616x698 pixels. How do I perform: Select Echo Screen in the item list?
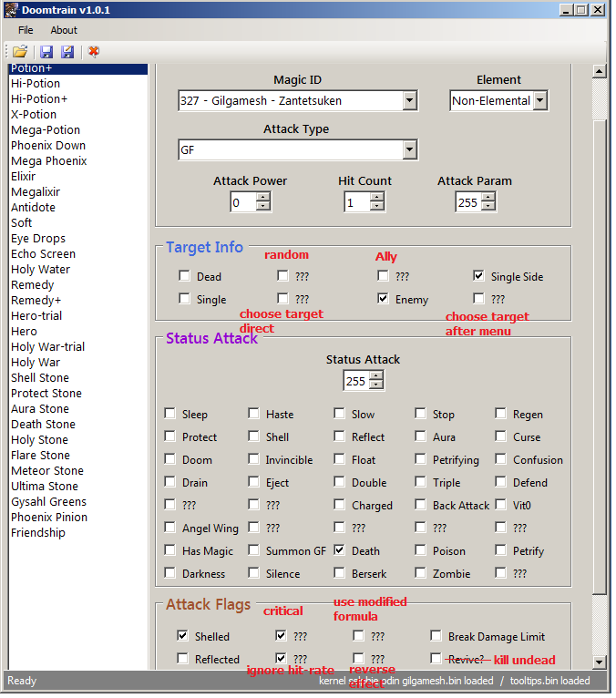[78, 253]
